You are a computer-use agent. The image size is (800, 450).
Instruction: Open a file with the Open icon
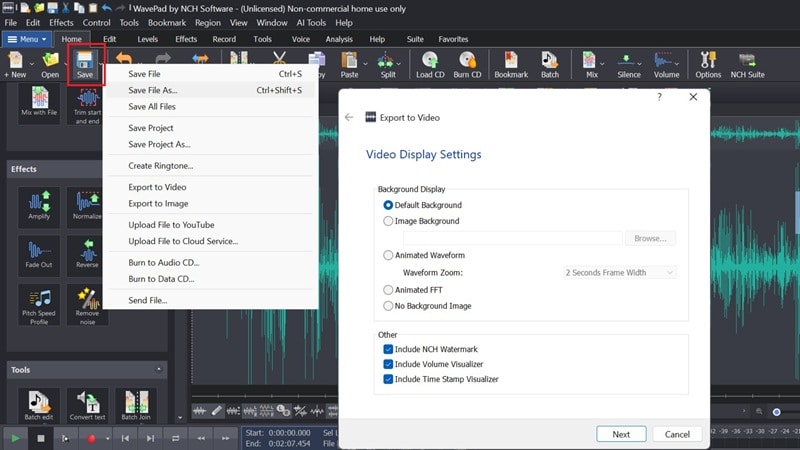[50, 65]
